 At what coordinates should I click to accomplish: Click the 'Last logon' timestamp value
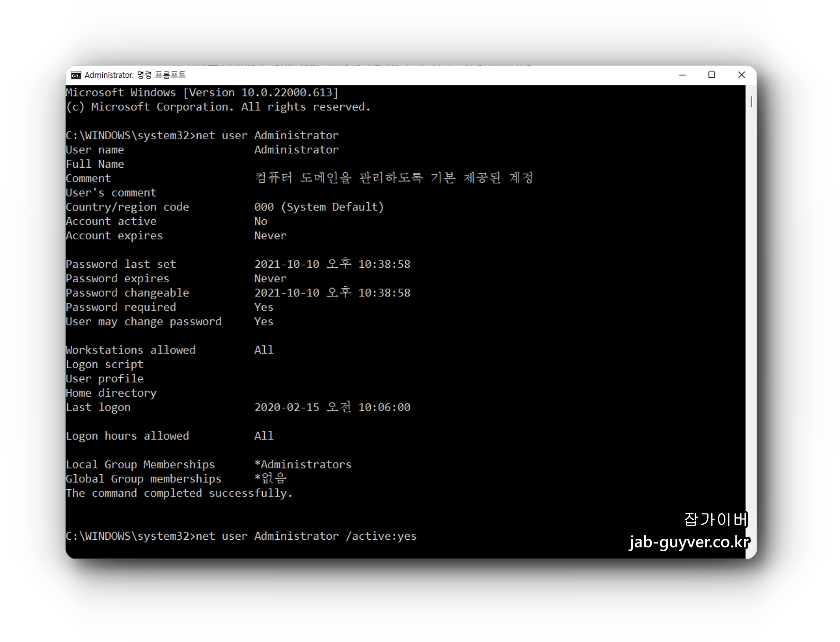point(332,407)
